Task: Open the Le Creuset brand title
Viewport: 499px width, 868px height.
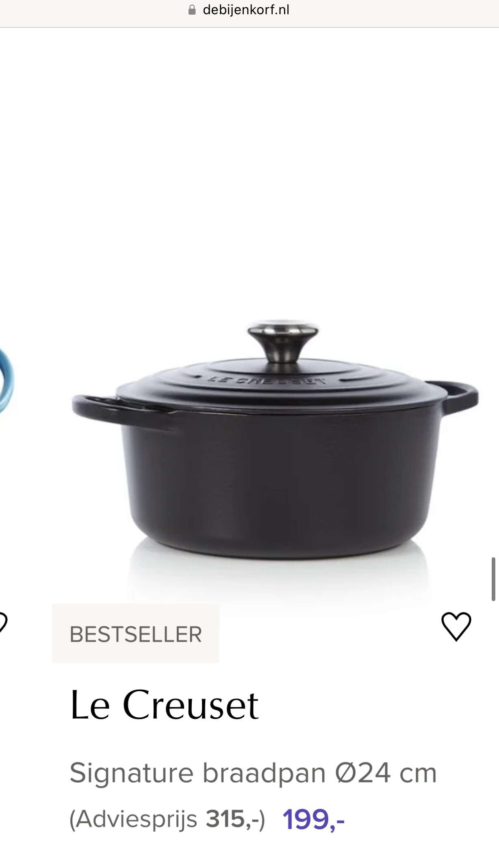Action: click(x=164, y=705)
